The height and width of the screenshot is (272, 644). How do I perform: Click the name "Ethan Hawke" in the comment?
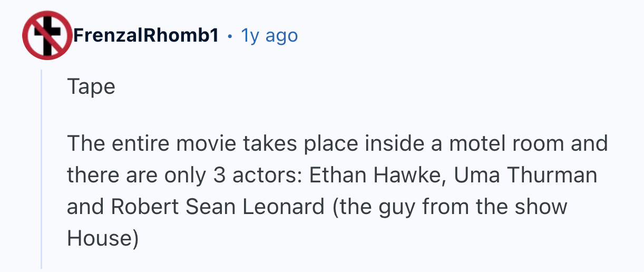point(376,174)
